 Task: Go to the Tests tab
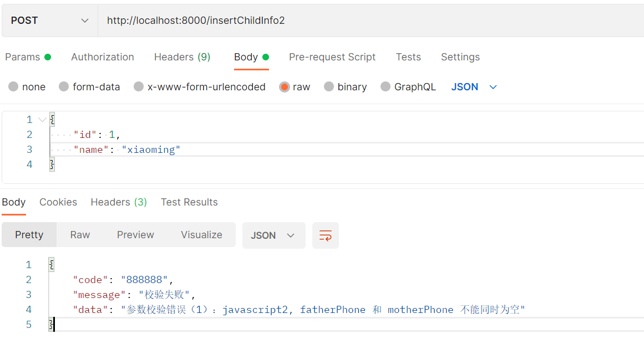pos(408,57)
